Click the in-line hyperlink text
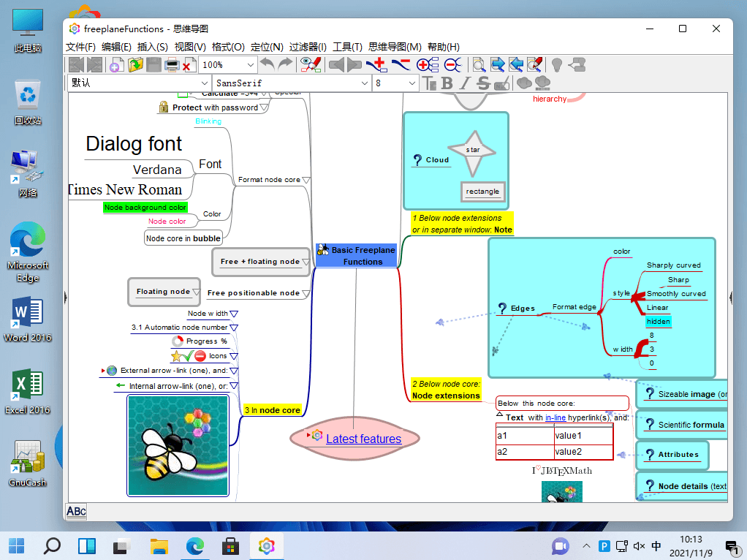Viewport: 747px width, 560px height. coord(555,417)
